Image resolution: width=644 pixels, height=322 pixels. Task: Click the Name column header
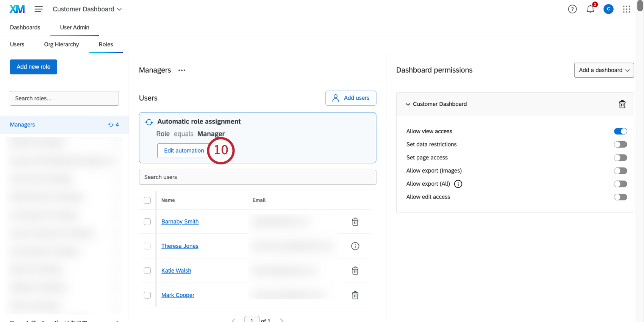point(168,200)
